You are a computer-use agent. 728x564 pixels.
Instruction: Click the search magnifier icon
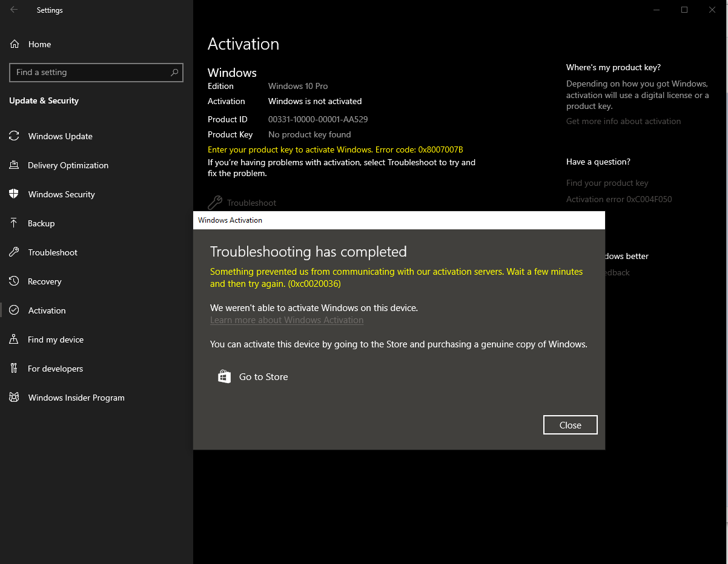pos(174,72)
